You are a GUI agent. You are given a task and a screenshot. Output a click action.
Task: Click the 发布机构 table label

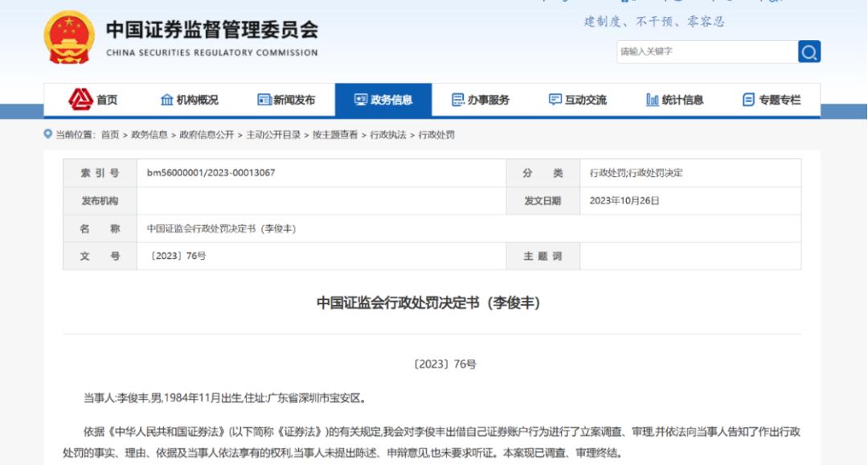100,200
